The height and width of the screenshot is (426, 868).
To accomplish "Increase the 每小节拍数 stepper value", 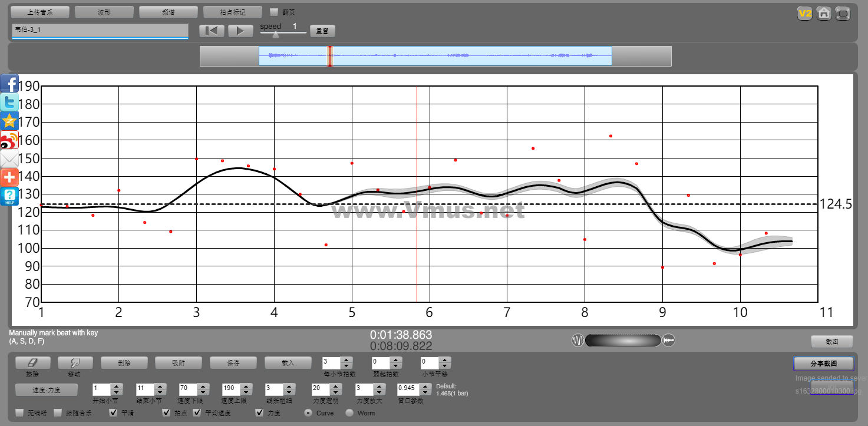I will click(347, 360).
